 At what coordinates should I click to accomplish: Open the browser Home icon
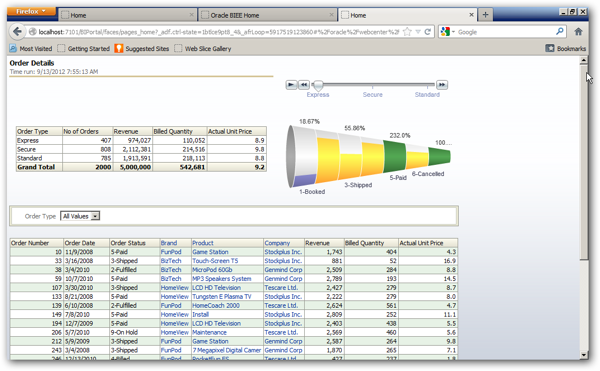point(578,32)
